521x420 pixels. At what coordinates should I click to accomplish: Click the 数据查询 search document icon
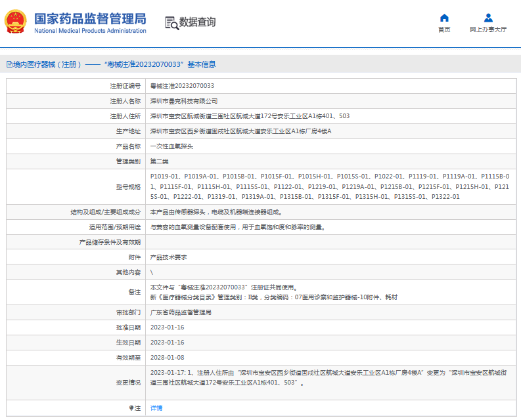tap(171, 22)
